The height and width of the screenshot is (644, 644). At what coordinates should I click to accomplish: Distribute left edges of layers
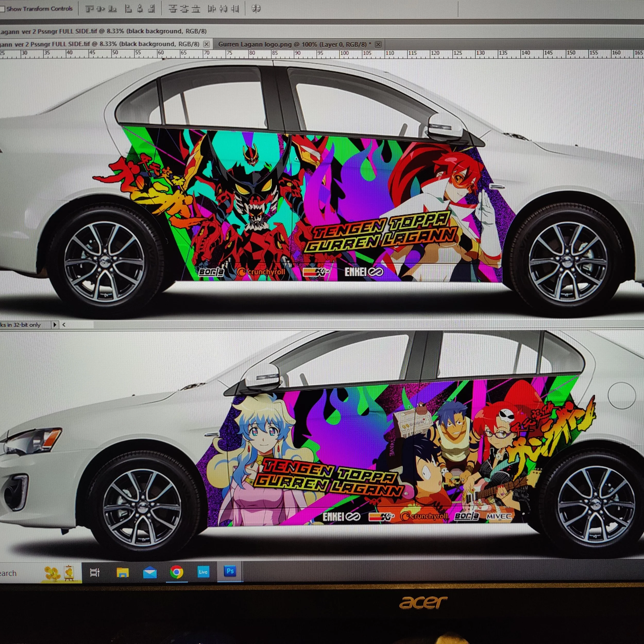click(212, 9)
